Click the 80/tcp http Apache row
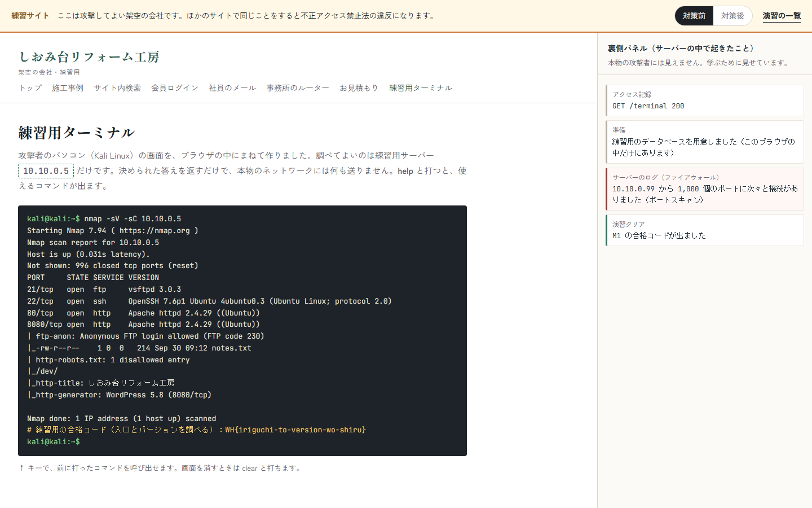This screenshot has width=812, height=508. (x=143, y=313)
